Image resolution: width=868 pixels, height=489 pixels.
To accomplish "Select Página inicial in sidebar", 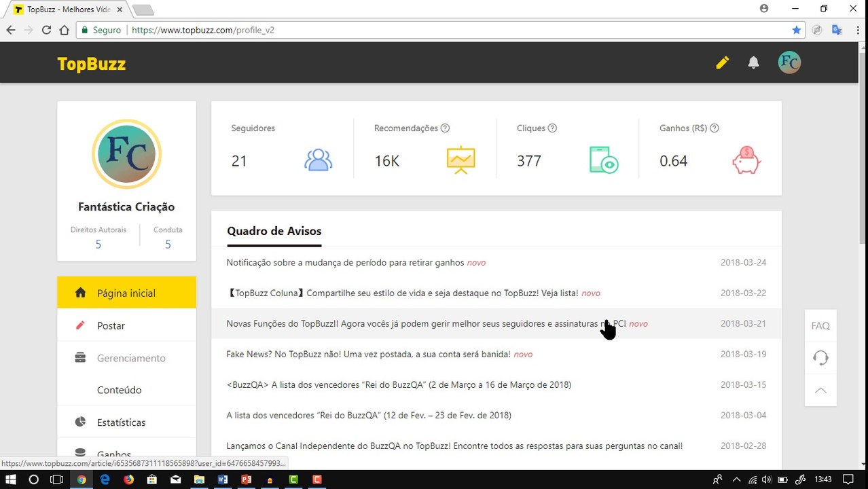I will [x=126, y=293].
